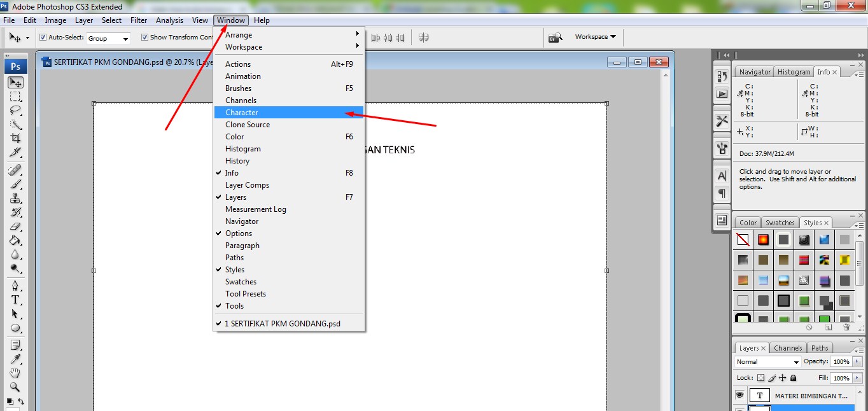Select the Blur tool
868x411 pixels.
15,254
